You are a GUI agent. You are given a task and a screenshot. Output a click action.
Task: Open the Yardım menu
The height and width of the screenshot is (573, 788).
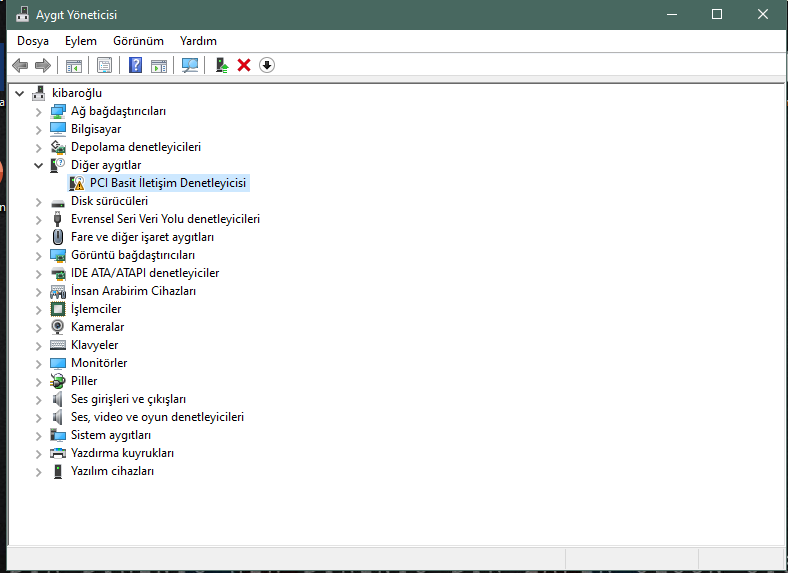pos(198,41)
